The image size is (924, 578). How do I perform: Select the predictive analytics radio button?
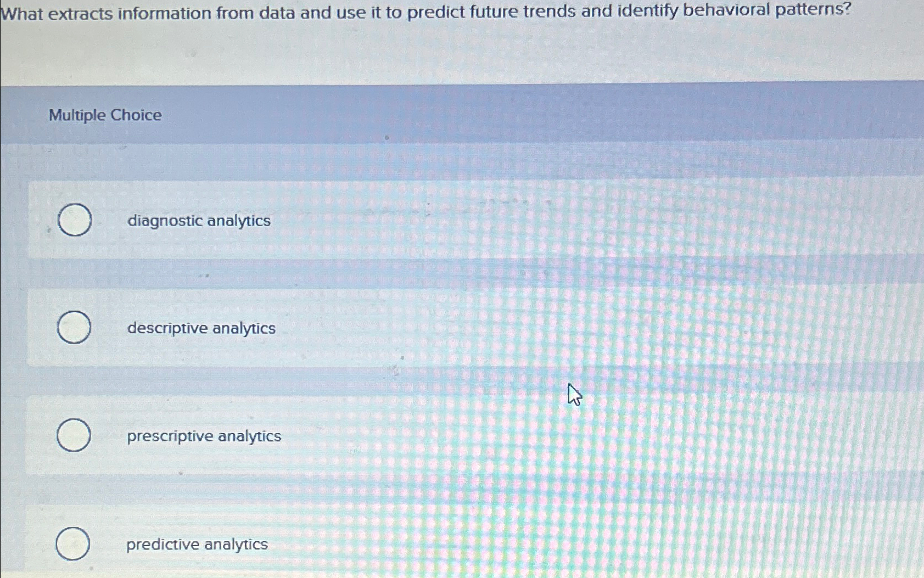click(72, 545)
